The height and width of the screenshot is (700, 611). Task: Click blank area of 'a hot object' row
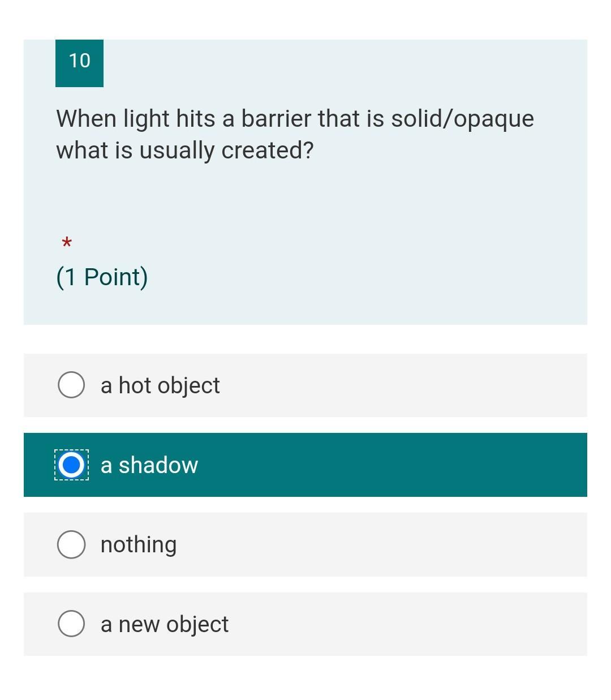click(x=402, y=385)
